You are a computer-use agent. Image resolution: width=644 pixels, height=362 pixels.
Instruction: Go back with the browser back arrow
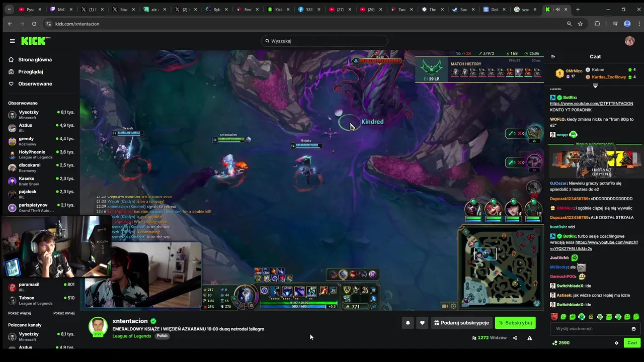pyautogui.click(x=10, y=24)
